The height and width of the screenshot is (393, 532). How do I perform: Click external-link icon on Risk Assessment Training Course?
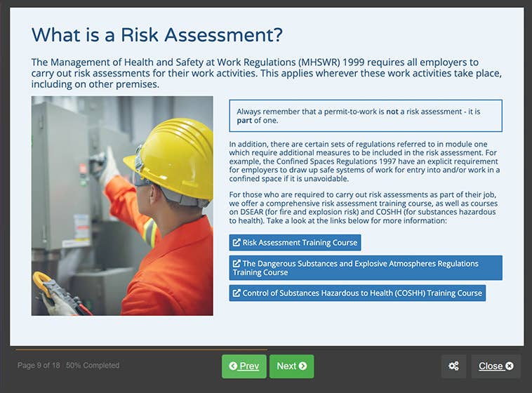pyautogui.click(x=237, y=243)
